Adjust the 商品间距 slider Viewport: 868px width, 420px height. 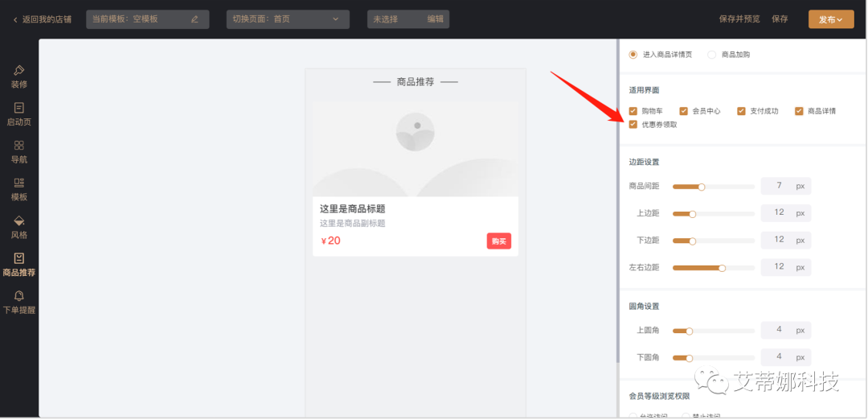coord(714,187)
